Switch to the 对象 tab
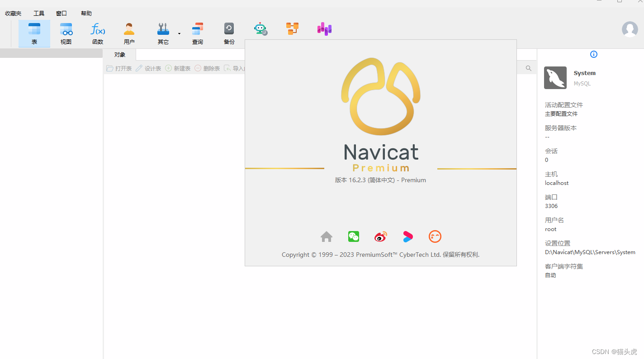This screenshot has width=644, height=359. point(119,54)
